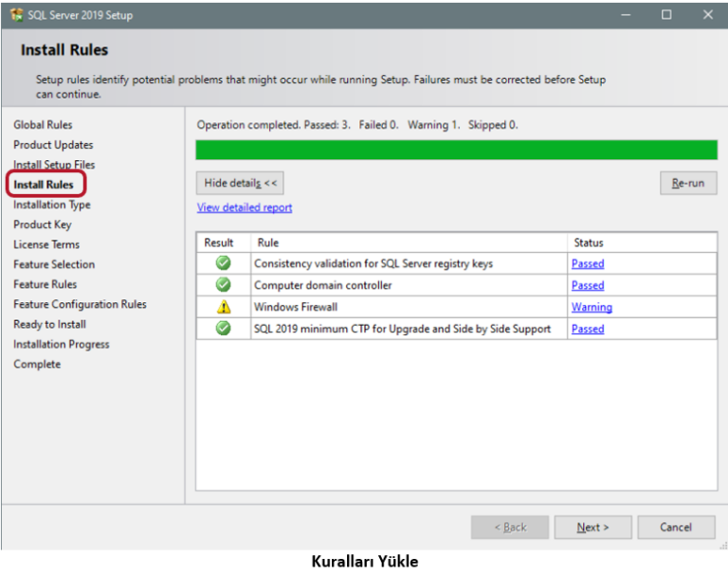The image size is (728, 575).
Task: Select Global Rules in the left navigation
Action: (x=43, y=124)
